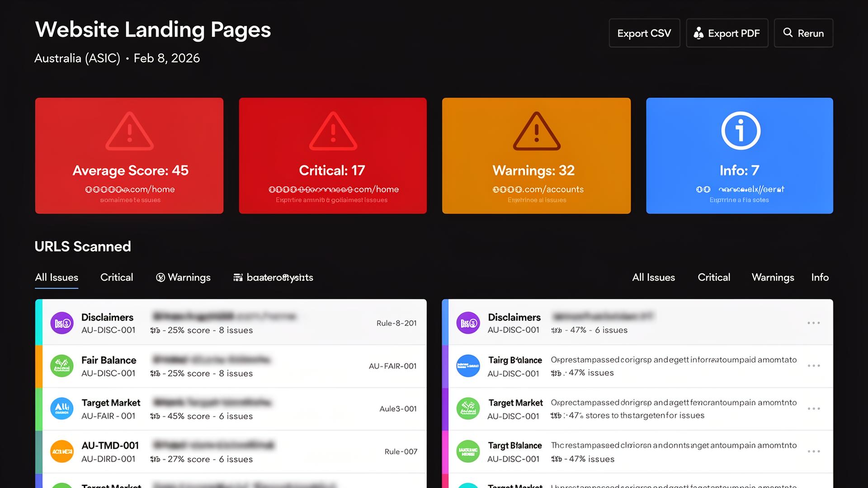Switch to the left Critical tab
Viewport: 868px width, 488px height.
click(117, 277)
